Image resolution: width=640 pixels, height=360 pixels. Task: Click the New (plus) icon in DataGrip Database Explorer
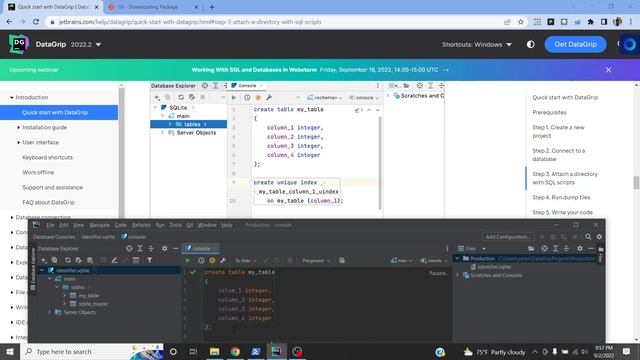(44, 260)
